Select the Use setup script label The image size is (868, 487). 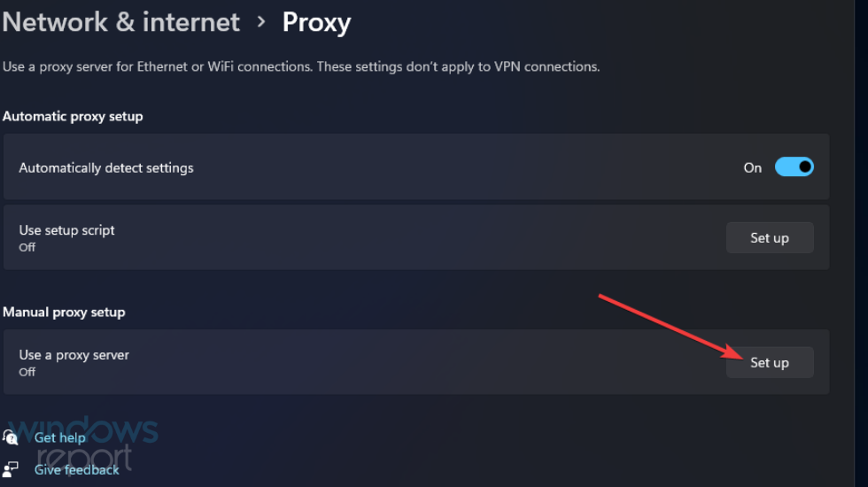pos(67,230)
